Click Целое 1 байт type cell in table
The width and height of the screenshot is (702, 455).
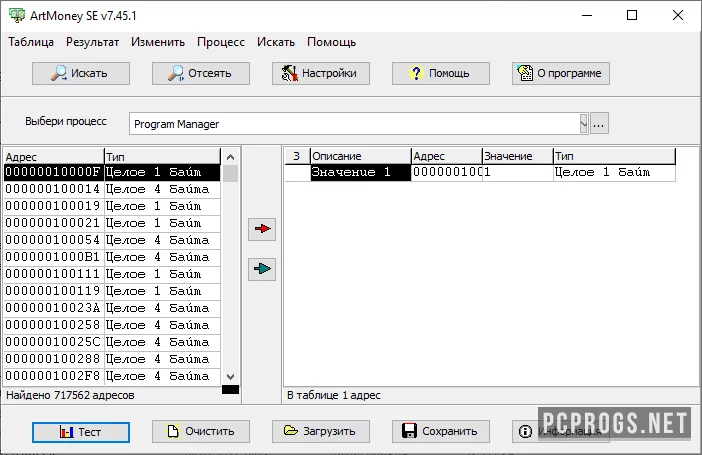tap(614, 172)
